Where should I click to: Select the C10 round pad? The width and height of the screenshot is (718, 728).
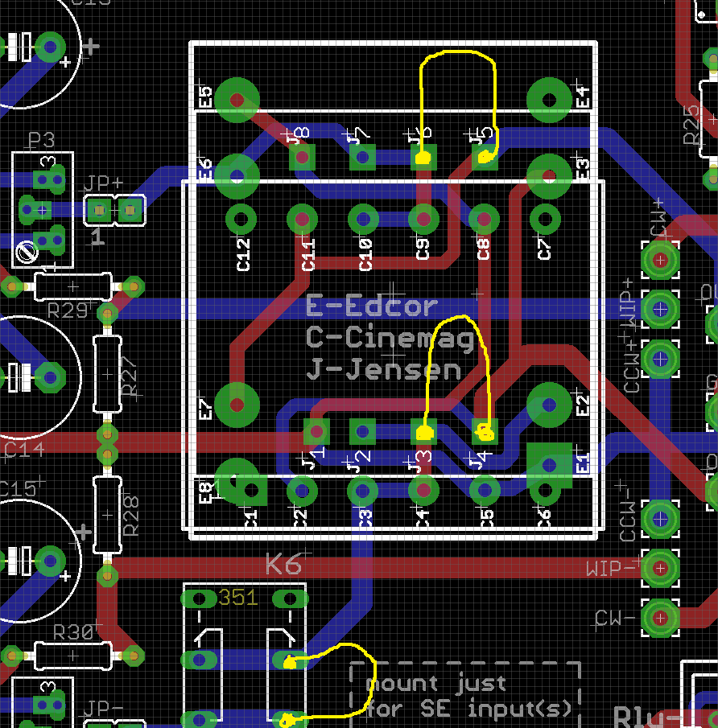point(363,219)
